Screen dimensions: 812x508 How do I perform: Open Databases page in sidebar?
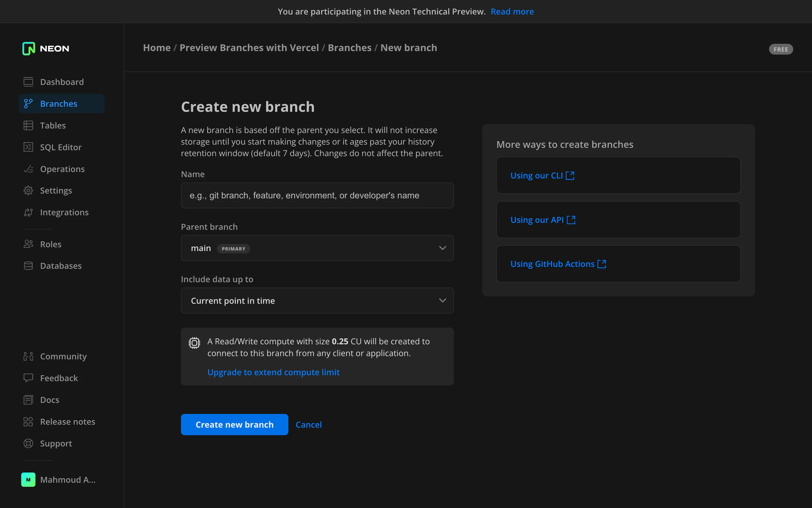click(62, 266)
